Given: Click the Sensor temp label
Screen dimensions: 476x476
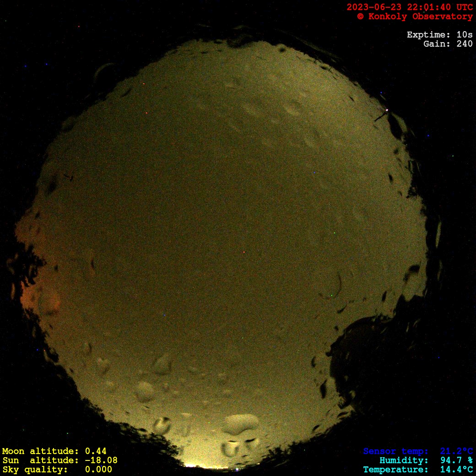Looking at the screenshot, I should coord(396,451).
